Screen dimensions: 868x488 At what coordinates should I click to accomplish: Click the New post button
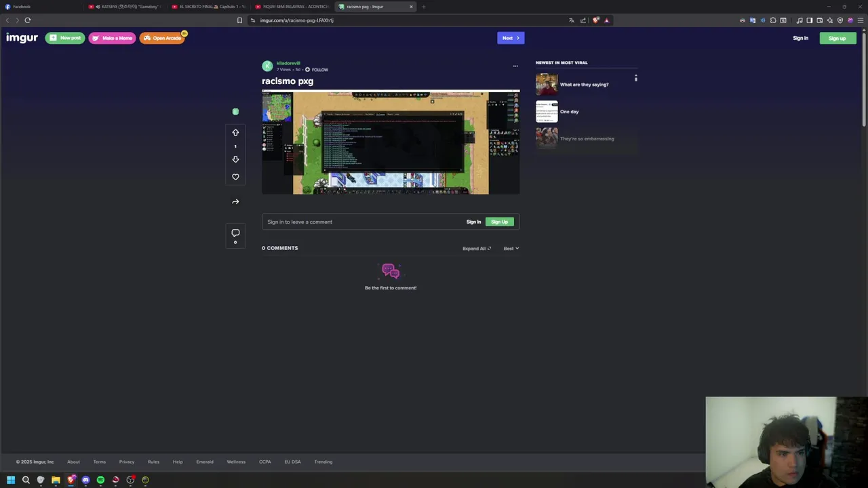pyautogui.click(x=65, y=38)
